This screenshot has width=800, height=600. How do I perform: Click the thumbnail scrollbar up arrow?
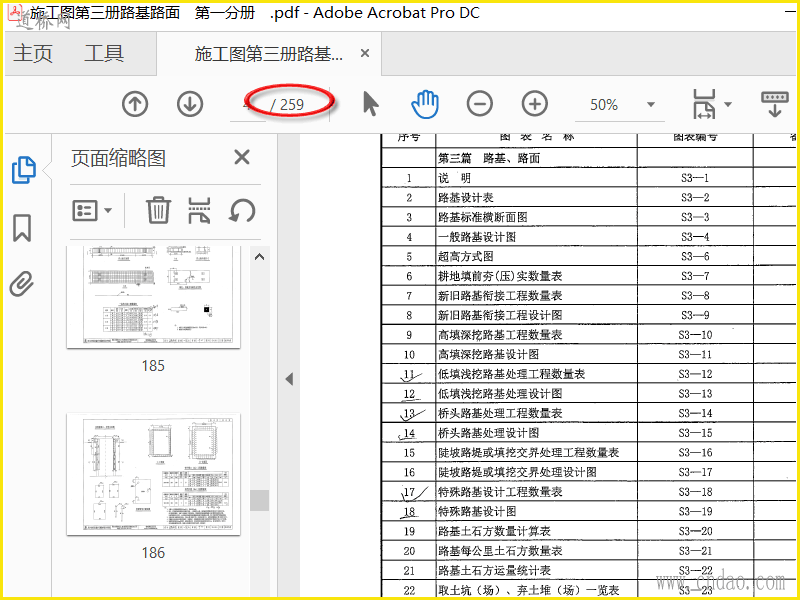[x=259, y=257]
